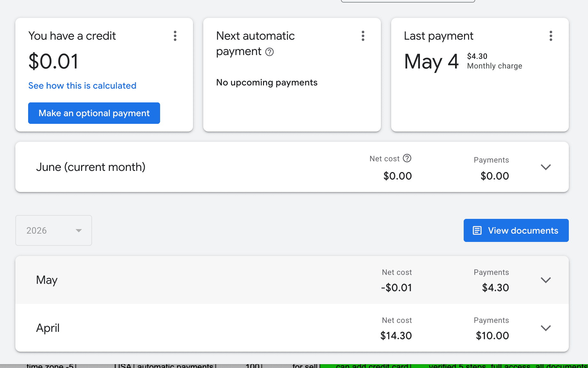Click 'Make an optional payment' button
Screen dimensions: 588x368
point(94,113)
